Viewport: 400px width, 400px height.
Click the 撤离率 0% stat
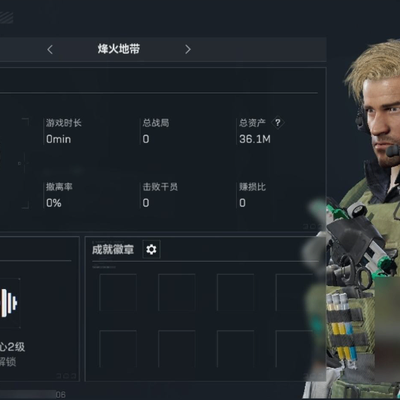click(59, 195)
